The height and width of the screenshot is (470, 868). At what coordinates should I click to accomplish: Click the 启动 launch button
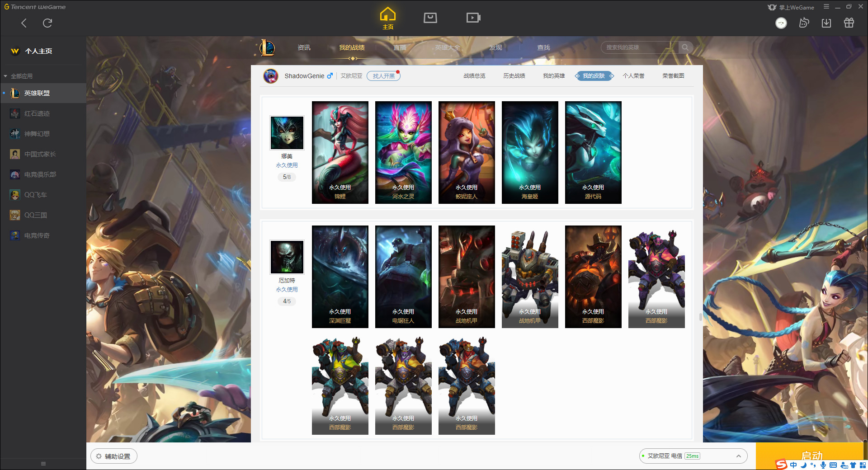click(811, 456)
